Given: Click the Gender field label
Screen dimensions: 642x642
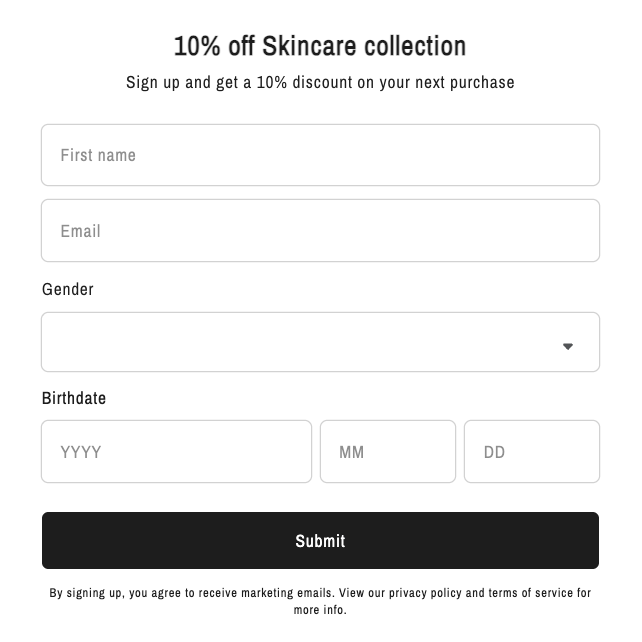Looking at the screenshot, I should [x=68, y=289].
